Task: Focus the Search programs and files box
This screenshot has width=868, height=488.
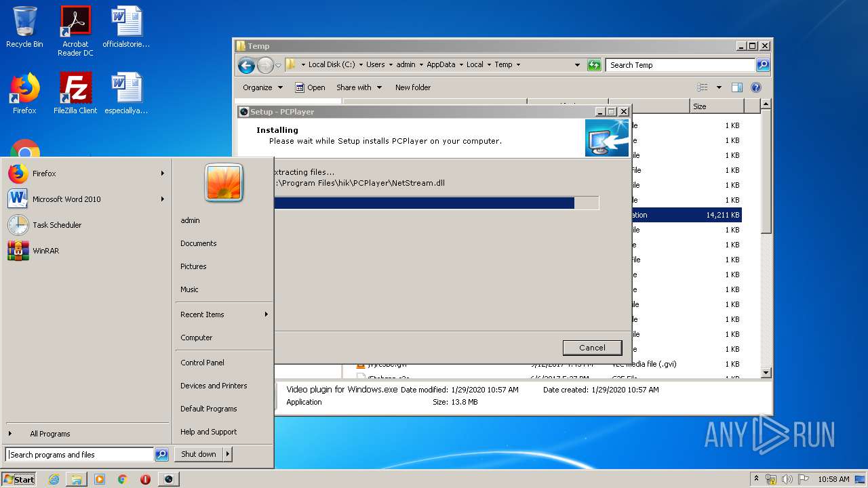Action: point(79,455)
